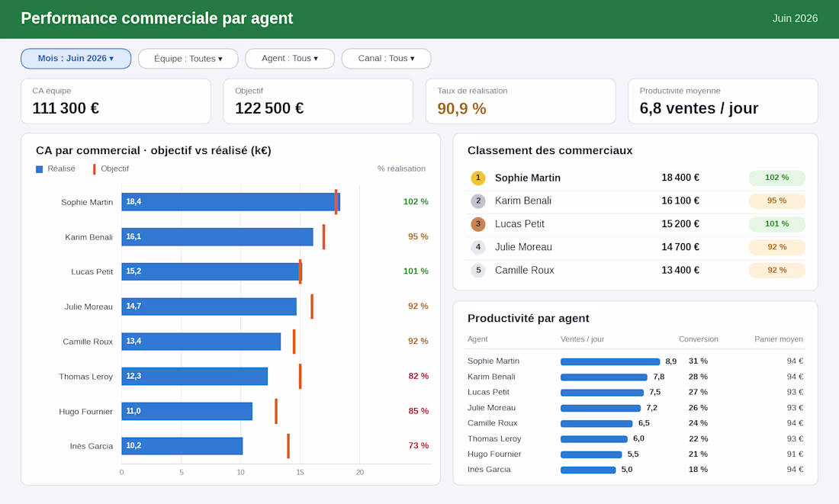
Task: Click Camille Roux's 92 % pill in Classement
Action: click(x=777, y=270)
